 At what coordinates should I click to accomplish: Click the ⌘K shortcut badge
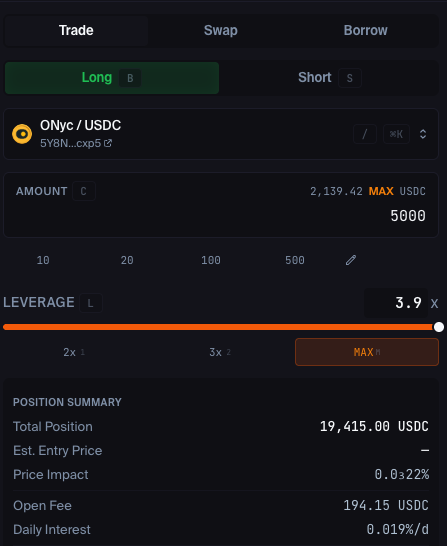(x=396, y=134)
